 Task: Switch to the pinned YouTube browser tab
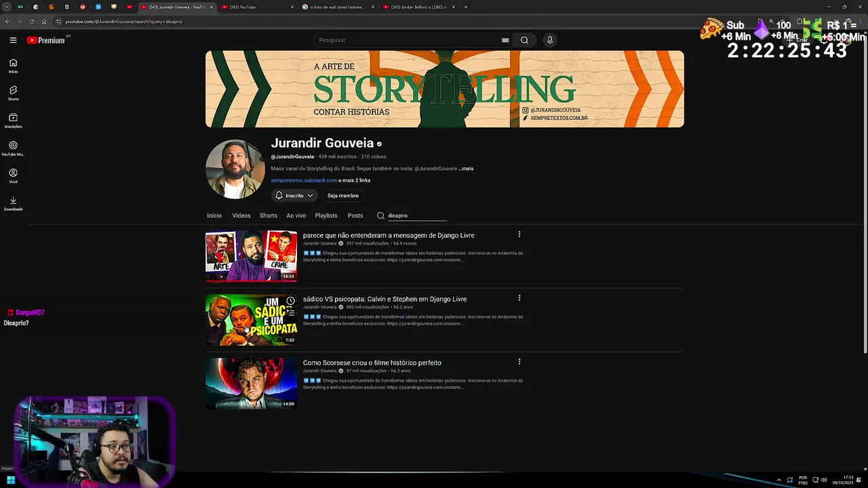pos(130,7)
